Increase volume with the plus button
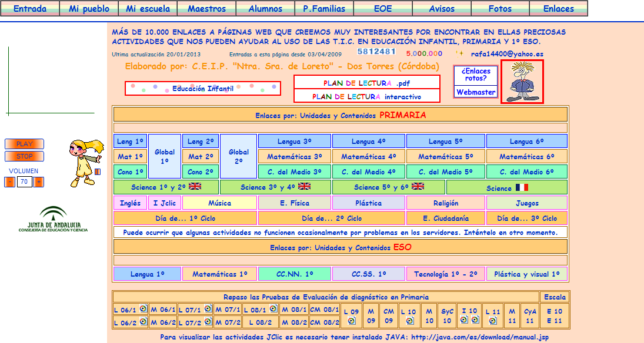Viewport: 644px width, 343px height. [x=39, y=182]
